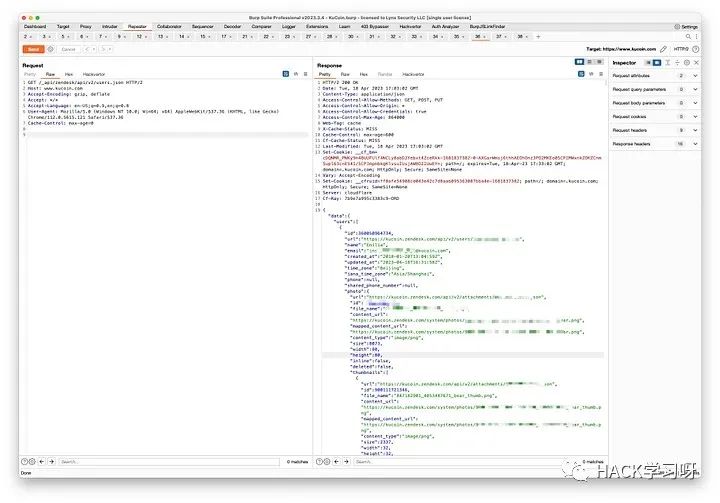Toggle Response pretty-print blue icon
This screenshot has height=503, width=720.
point(581,73)
